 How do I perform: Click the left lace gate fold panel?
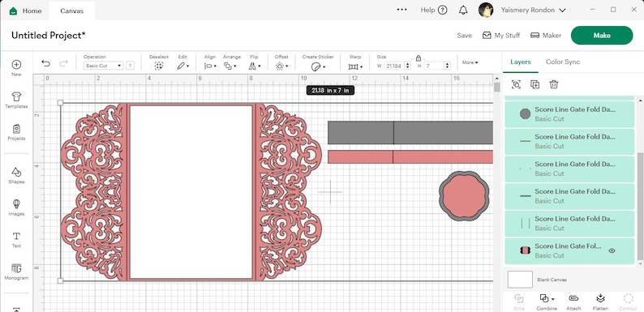coord(93,191)
